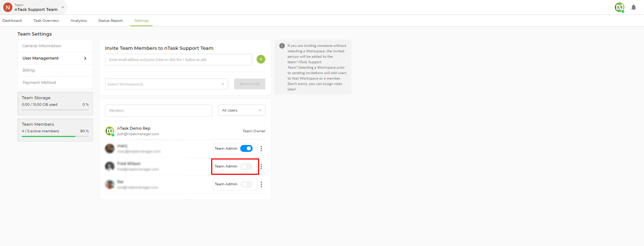Enable Team Admin for last member
This screenshot has height=246, width=644.
click(x=246, y=184)
